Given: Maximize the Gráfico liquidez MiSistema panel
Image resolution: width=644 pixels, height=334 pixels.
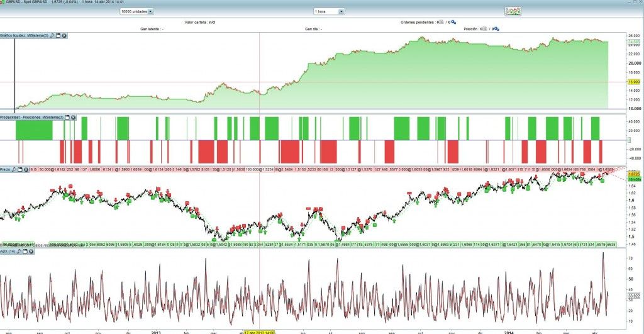Looking at the screenshot, I should tap(58, 36).
